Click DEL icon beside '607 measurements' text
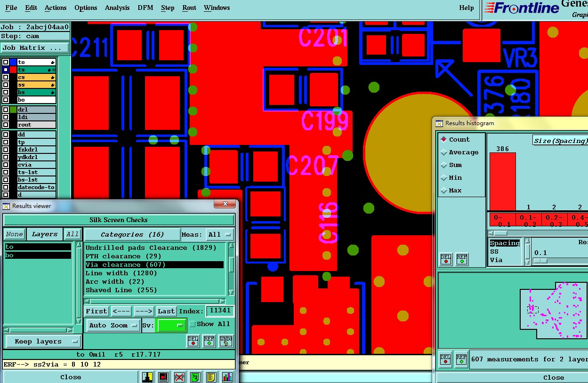The image size is (588, 383). [445, 359]
